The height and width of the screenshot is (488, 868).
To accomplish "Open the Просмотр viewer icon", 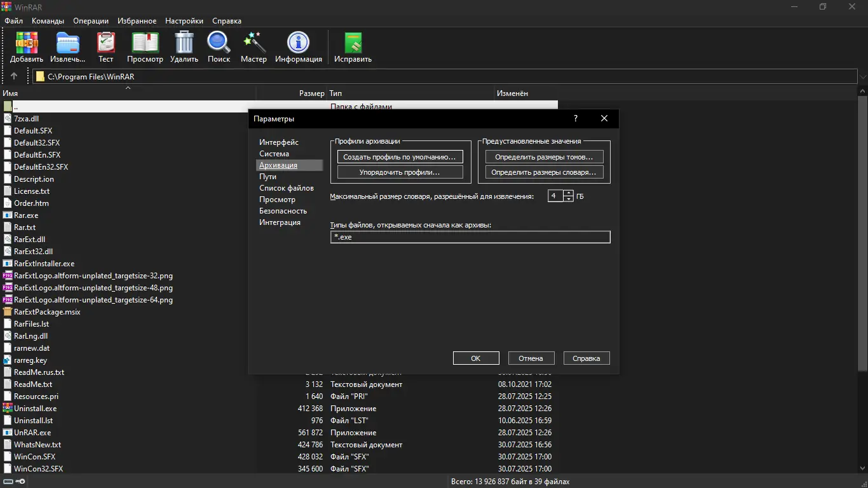I will pyautogui.click(x=145, y=43).
